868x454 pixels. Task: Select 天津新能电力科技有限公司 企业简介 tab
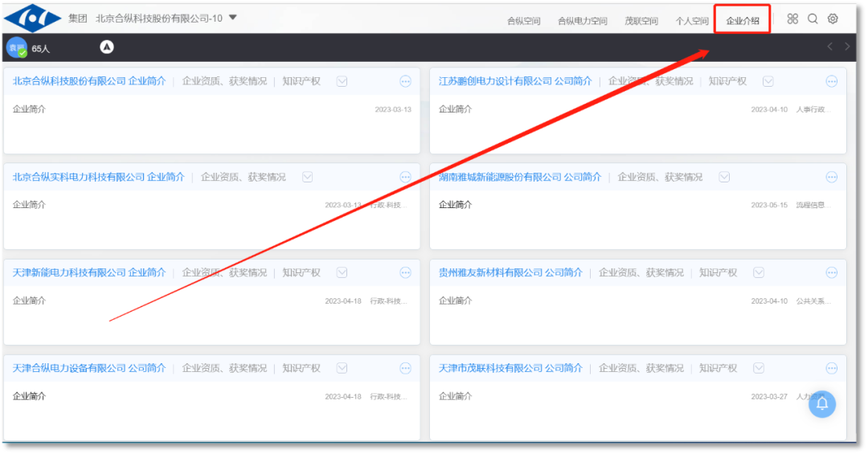[x=89, y=272]
